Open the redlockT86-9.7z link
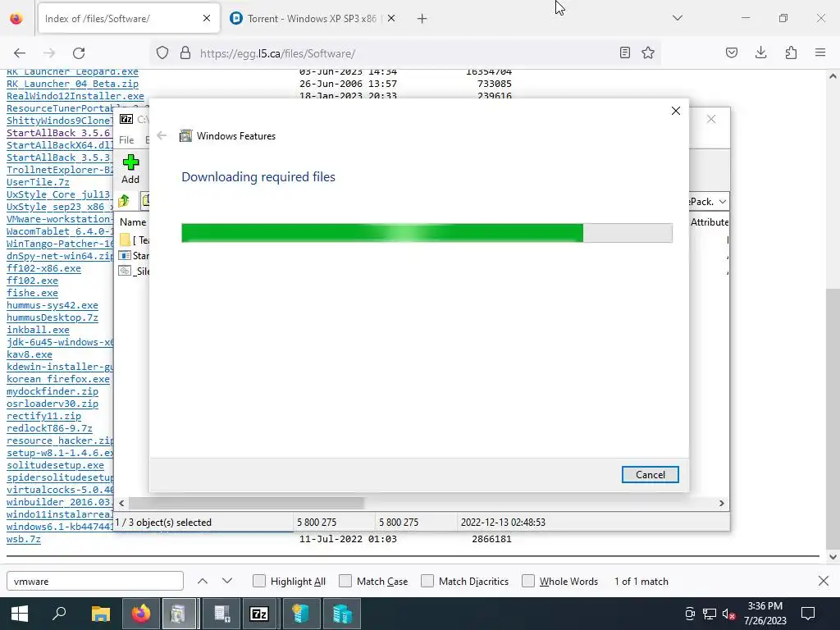This screenshot has height=630, width=840. (x=49, y=428)
